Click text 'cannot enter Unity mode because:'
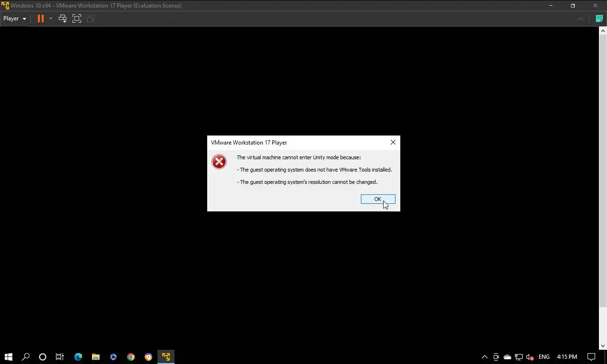 click(322, 157)
